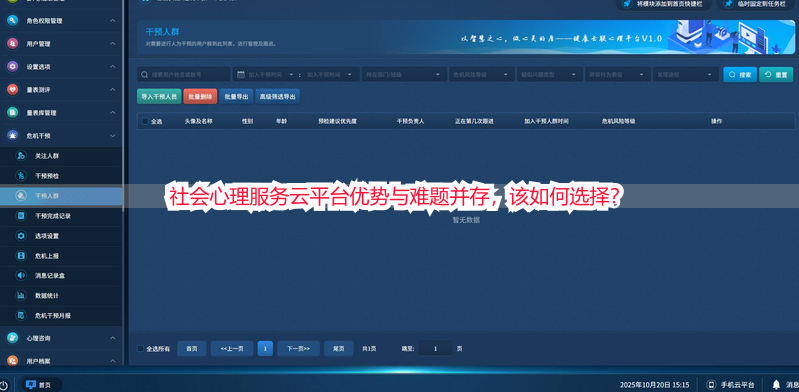
Task: Go to the first page with pagination 首页
Action: (x=192, y=349)
